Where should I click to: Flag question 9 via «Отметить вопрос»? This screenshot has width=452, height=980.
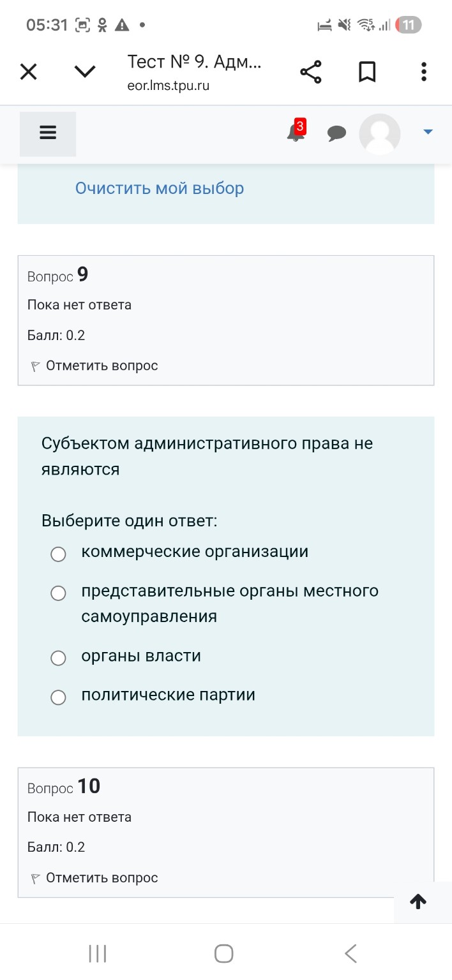(100, 366)
